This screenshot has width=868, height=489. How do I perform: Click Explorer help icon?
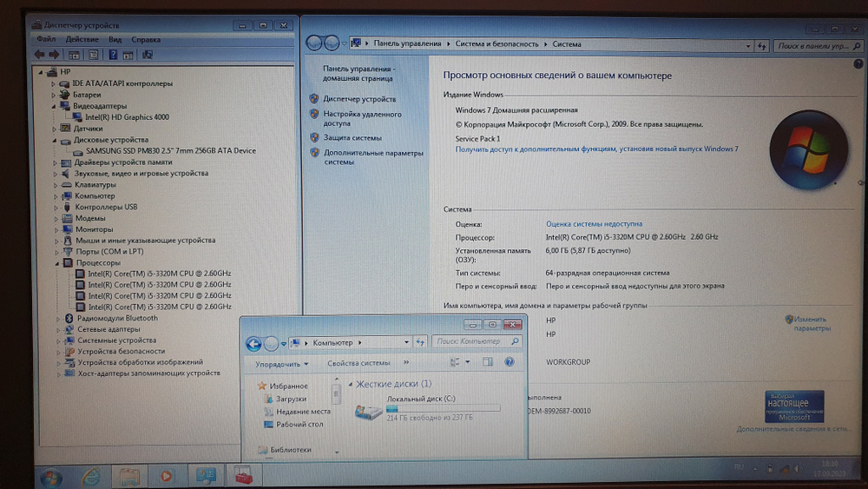pos(510,362)
